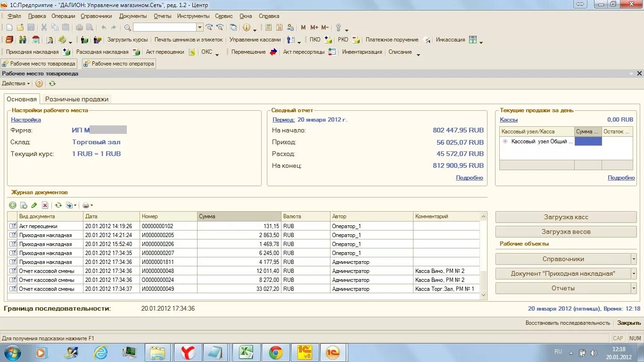The image size is (644, 362).
Task: Select the row with comment Касса Торг.Зал, РМ № 1
Action: point(244,289)
